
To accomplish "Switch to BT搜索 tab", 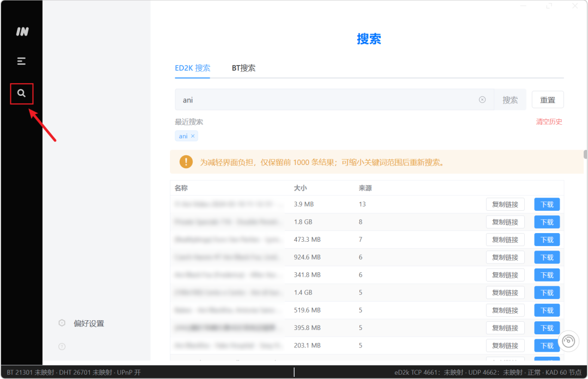I will click(x=243, y=68).
